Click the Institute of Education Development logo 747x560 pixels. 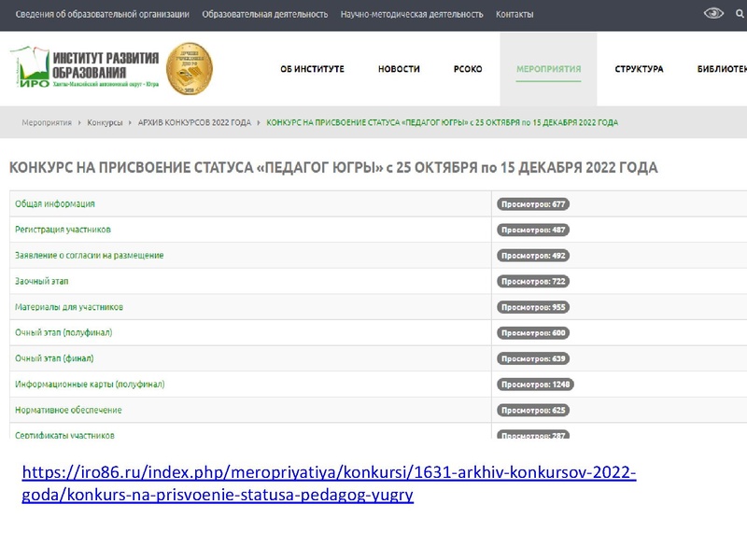pos(84,68)
